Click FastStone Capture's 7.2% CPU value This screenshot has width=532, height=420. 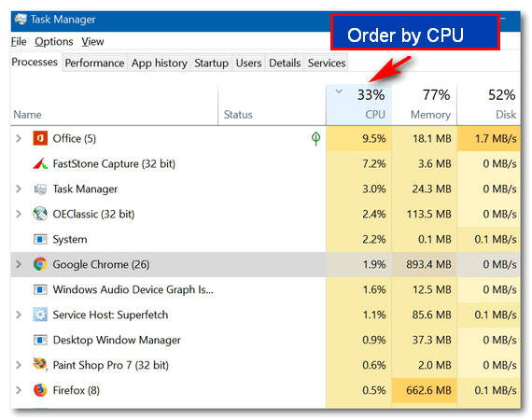[374, 164]
